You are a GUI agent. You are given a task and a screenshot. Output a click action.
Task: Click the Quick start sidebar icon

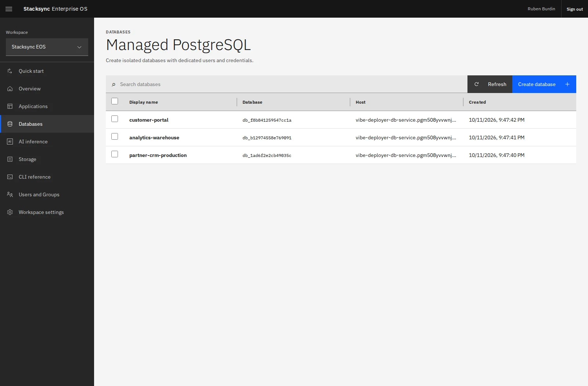(10, 71)
